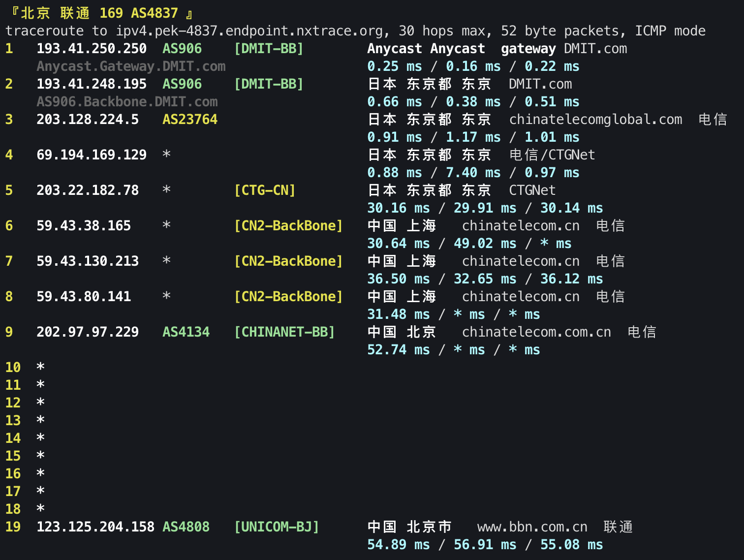The image size is (744, 560).
Task: Select the [DMIT-BB] tag on hop 2
Action: 269,84
